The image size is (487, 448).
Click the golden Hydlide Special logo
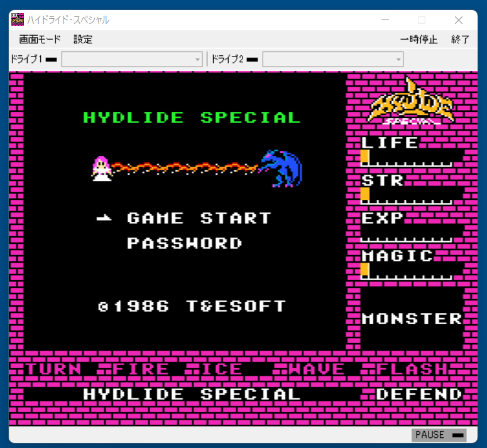pos(411,101)
